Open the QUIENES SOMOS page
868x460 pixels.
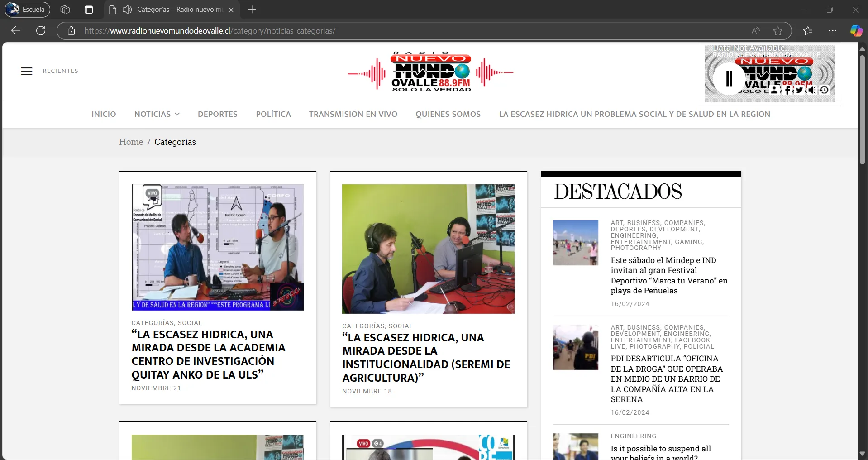point(448,114)
